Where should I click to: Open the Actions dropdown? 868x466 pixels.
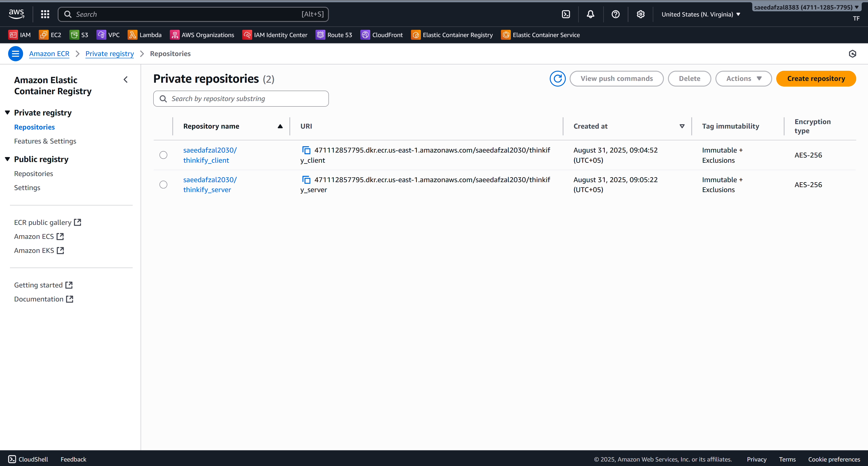tap(743, 78)
